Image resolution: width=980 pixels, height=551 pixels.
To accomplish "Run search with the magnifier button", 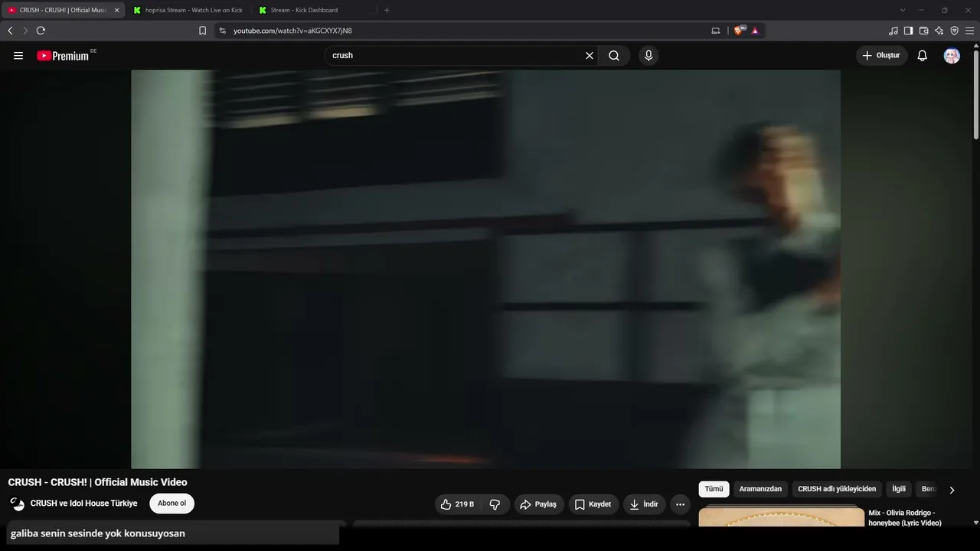I will pyautogui.click(x=614, y=56).
